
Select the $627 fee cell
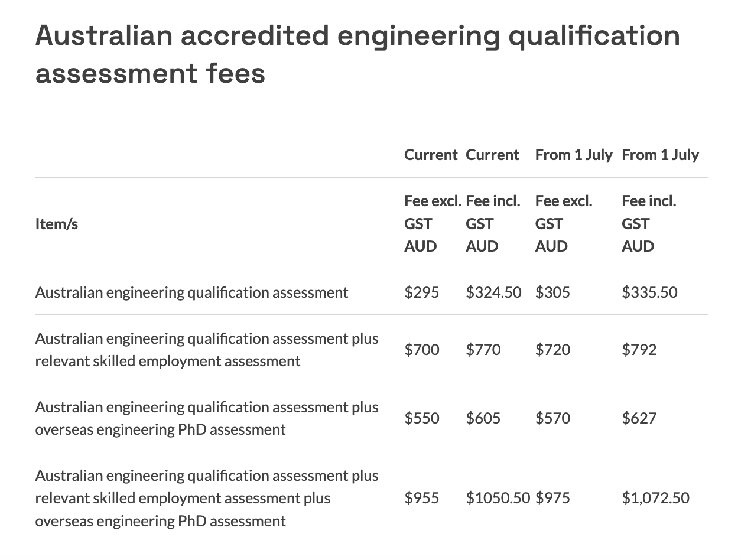639,418
